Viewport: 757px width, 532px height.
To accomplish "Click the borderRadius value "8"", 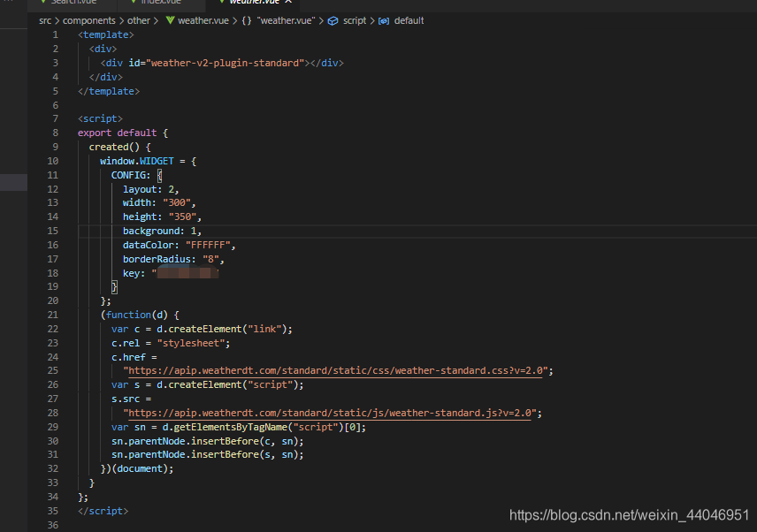I will pyautogui.click(x=210, y=259).
